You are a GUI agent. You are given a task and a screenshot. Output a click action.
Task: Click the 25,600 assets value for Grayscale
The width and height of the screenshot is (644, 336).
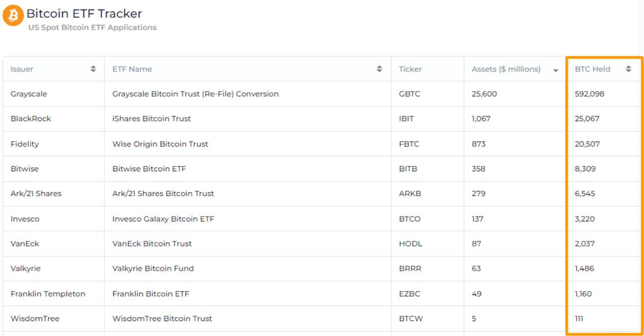484,94
